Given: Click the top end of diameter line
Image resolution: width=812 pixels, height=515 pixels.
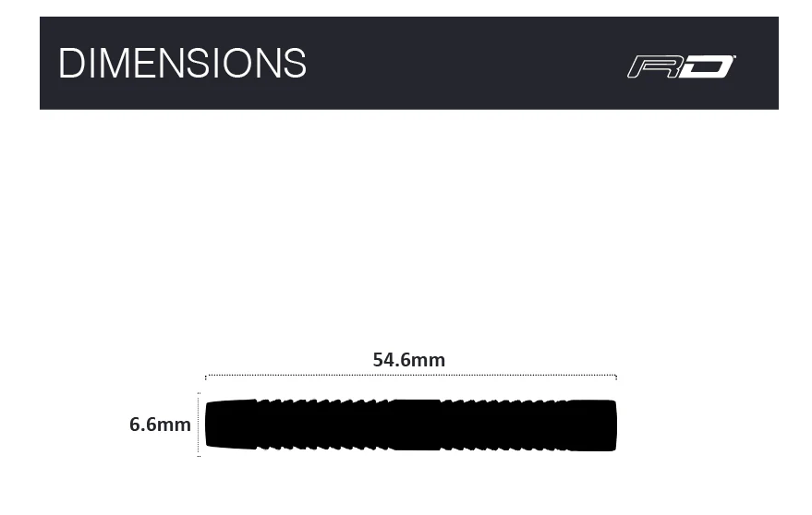Looking at the screenshot, I should 199,395.
